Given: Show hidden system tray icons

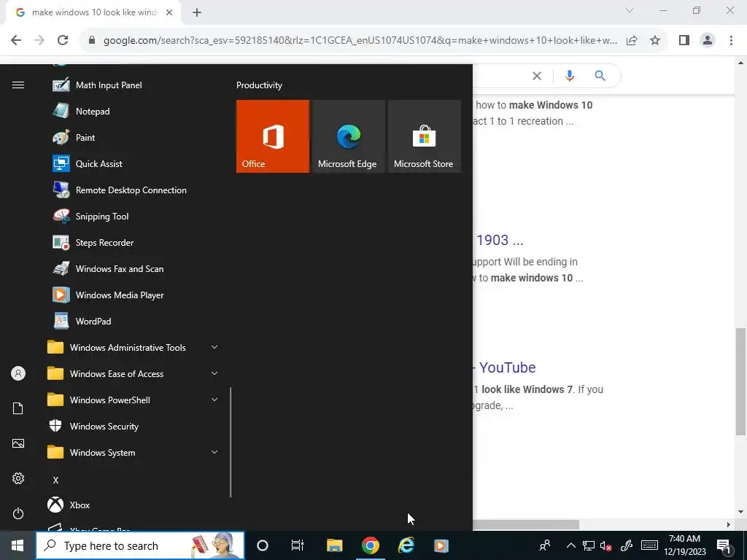Looking at the screenshot, I should (x=570, y=545).
